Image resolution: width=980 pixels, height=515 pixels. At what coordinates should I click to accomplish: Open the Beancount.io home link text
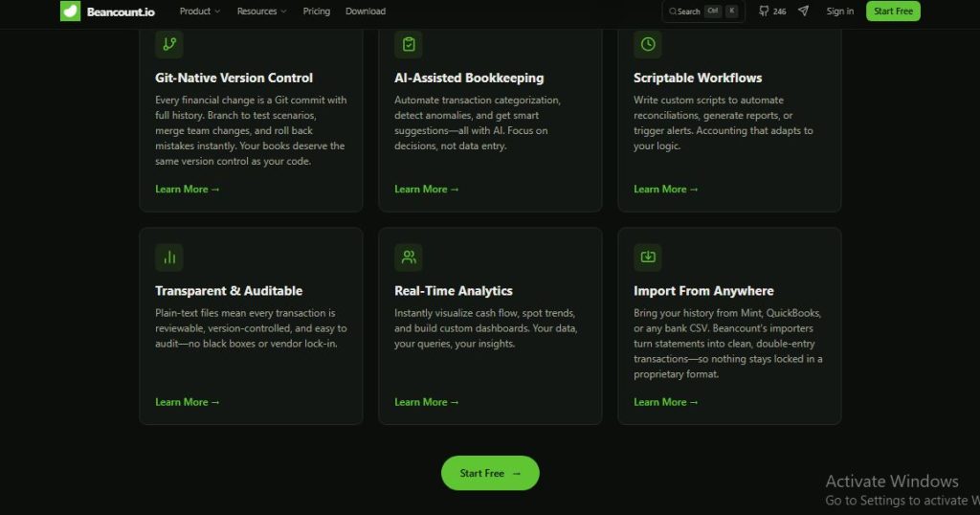click(x=121, y=11)
